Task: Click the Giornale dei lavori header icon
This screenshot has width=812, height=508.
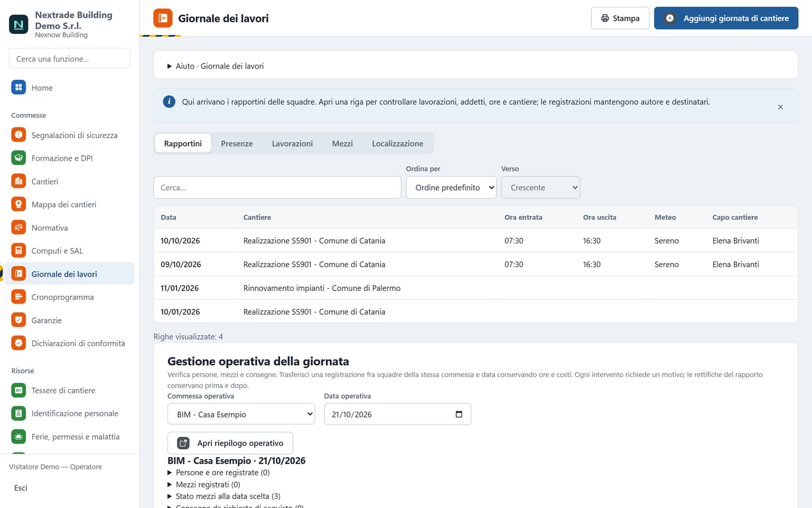Action: [163, 18]
